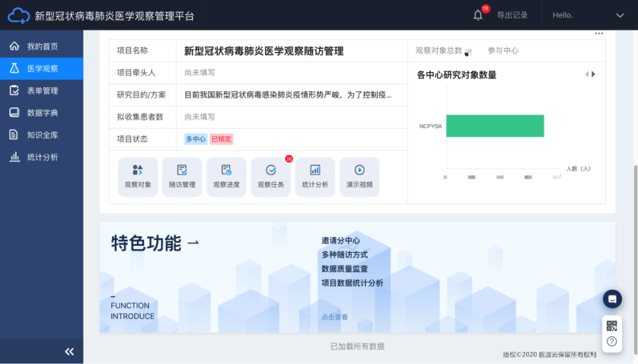
Task: Open the 观察对象 (observation subjects) icon
Action: (x=138, y=176)
